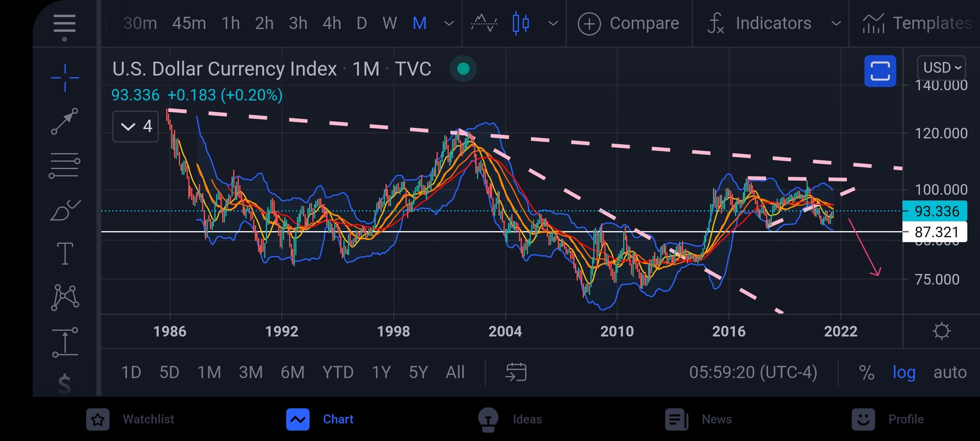Select the text annotation tool
The width and height of the screenshot is (980, 441).
[65, 254]
